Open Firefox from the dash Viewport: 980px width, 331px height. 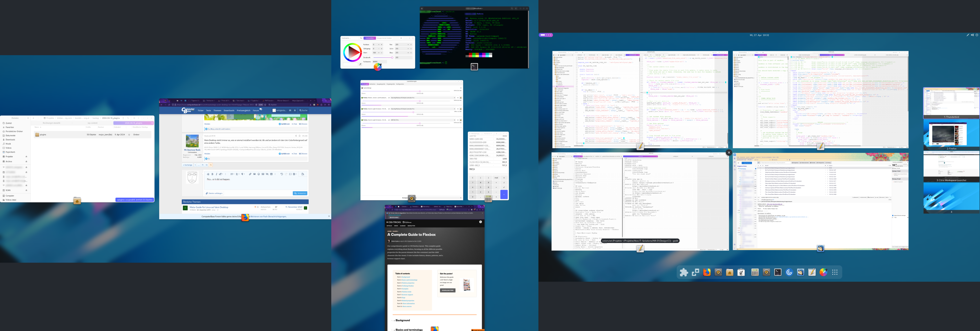(707, 272)
